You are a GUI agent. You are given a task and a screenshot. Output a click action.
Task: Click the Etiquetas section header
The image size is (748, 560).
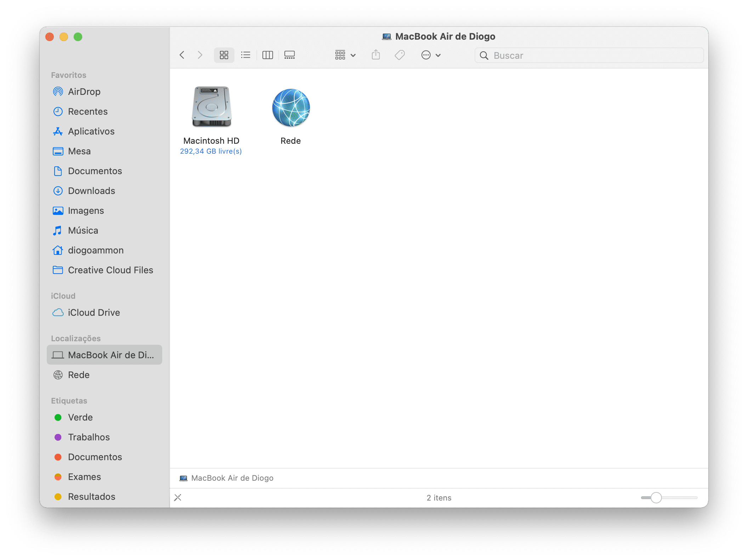(x=69, y=401)
